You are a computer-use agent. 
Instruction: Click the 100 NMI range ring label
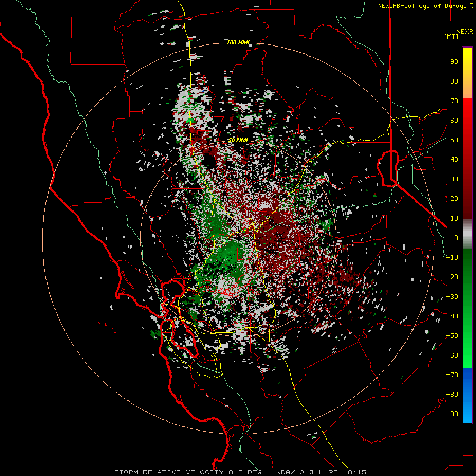(237, 42)
